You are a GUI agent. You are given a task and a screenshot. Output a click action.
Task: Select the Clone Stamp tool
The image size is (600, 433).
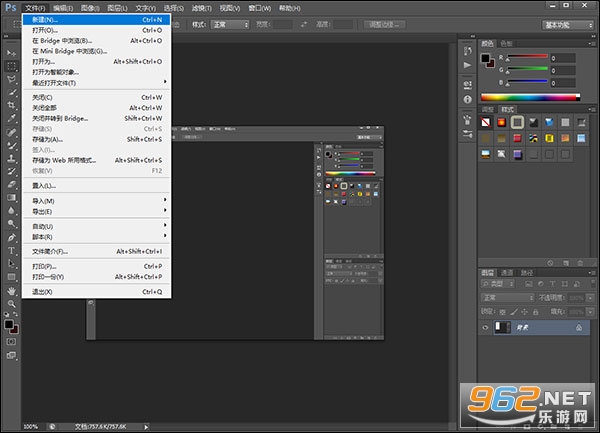click(11, 158)
